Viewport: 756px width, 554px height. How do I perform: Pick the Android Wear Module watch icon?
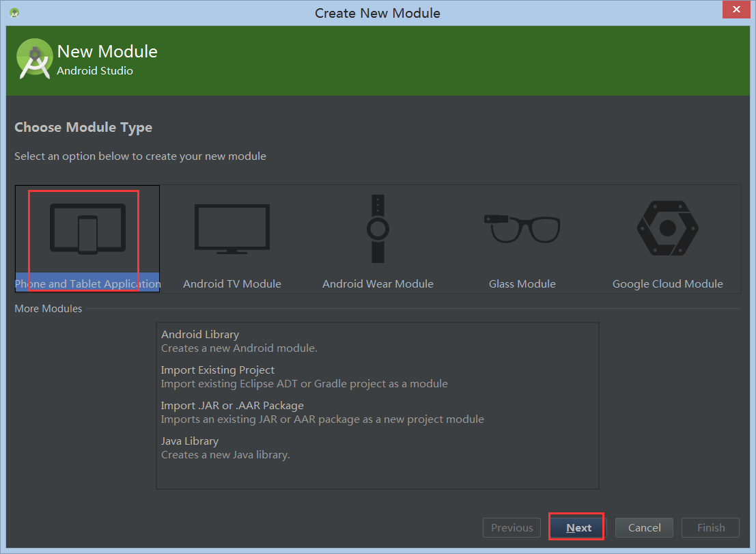(x=378, y=229)
